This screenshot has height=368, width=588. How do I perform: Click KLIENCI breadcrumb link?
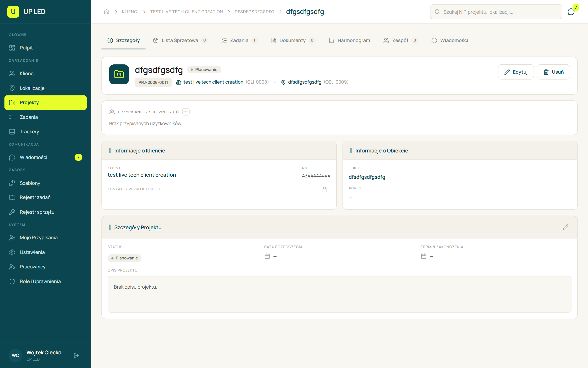130,12
